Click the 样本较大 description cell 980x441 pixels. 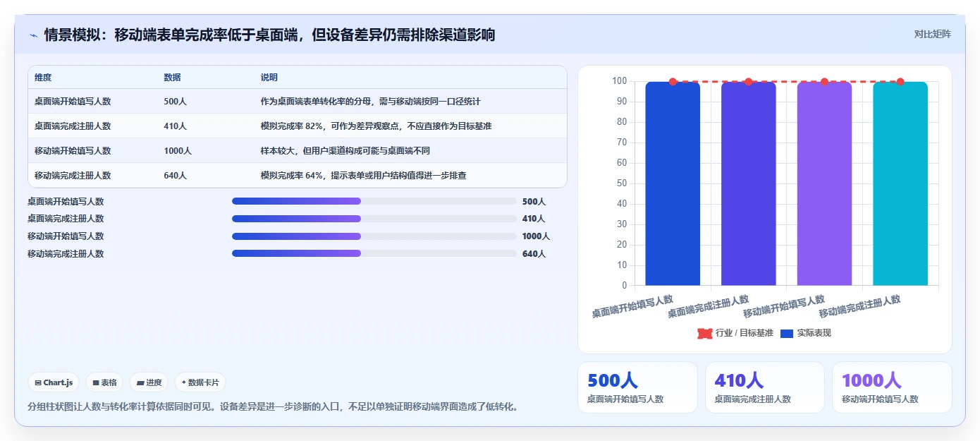345,151
